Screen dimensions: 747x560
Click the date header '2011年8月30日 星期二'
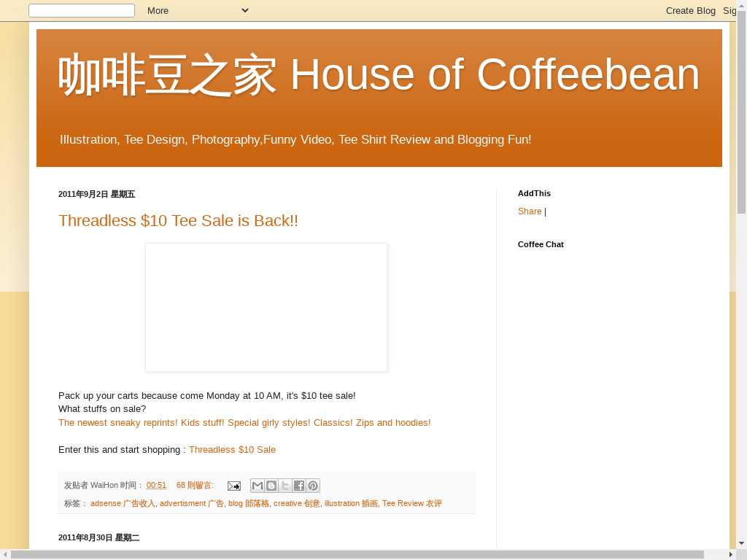(x=98, y=537)
